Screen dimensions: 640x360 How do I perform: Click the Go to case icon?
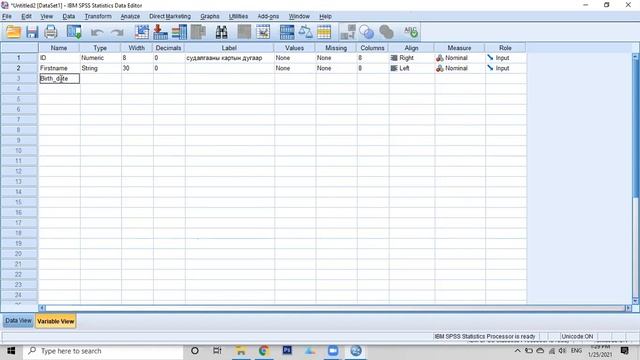(x=142, y=32)
